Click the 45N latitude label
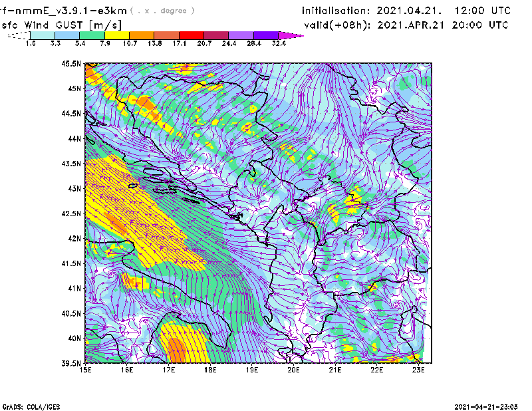 pyautogui.click(x=74, y=88)
